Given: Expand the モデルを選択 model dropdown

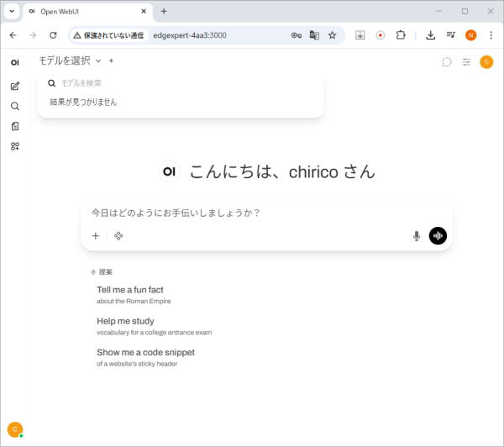Looking at the screenshot, I should (70, 60).
